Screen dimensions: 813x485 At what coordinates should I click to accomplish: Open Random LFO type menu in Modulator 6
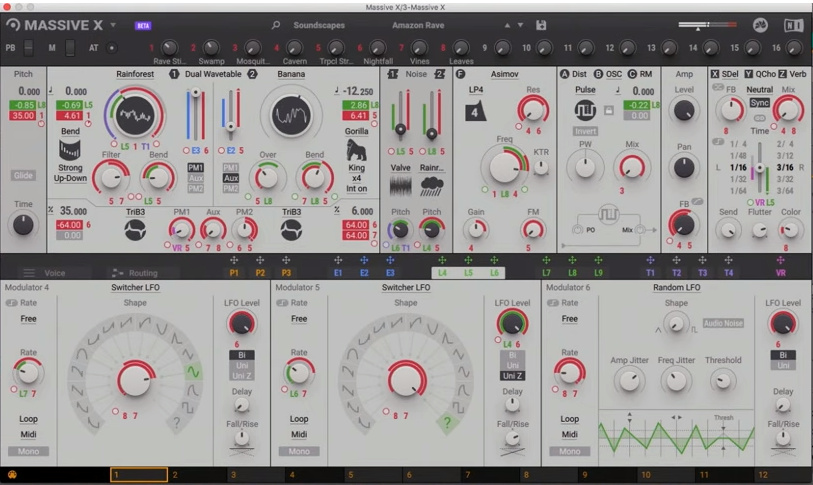coord(677,287)
